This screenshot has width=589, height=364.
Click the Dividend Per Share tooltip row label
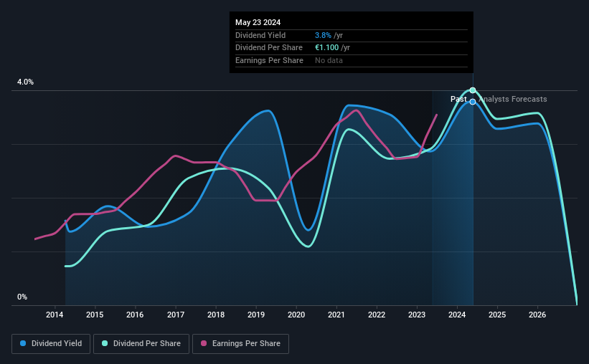click(x=269, y=48)
